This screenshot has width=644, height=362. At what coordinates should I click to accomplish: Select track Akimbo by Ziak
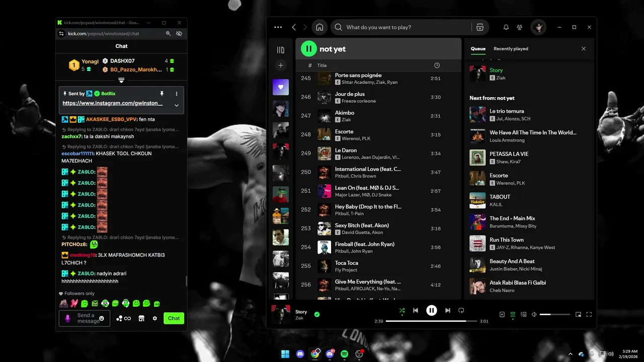[x=378, y=116]
